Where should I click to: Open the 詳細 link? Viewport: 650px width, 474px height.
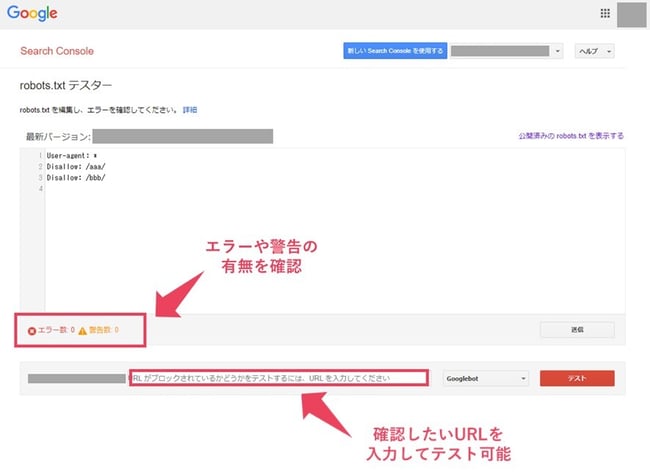tap(189, 109)
